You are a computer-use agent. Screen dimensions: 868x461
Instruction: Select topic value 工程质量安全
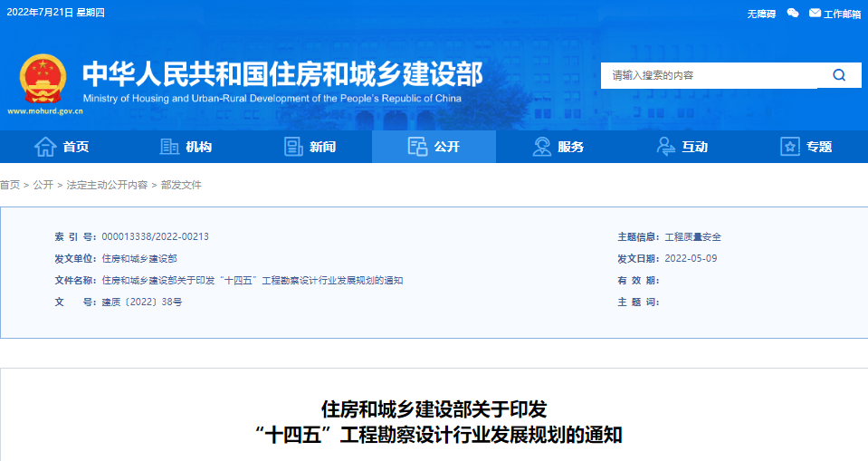(x=693, y=237)
